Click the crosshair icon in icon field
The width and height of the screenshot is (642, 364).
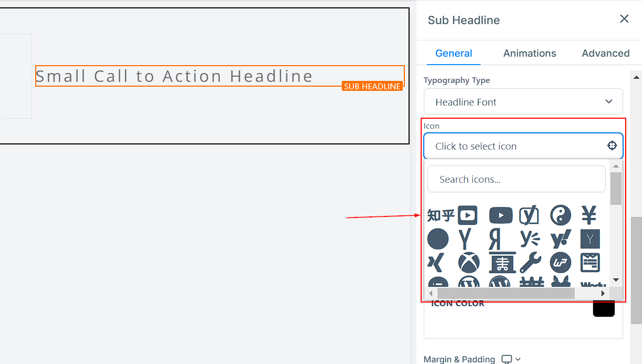point(612,146)
